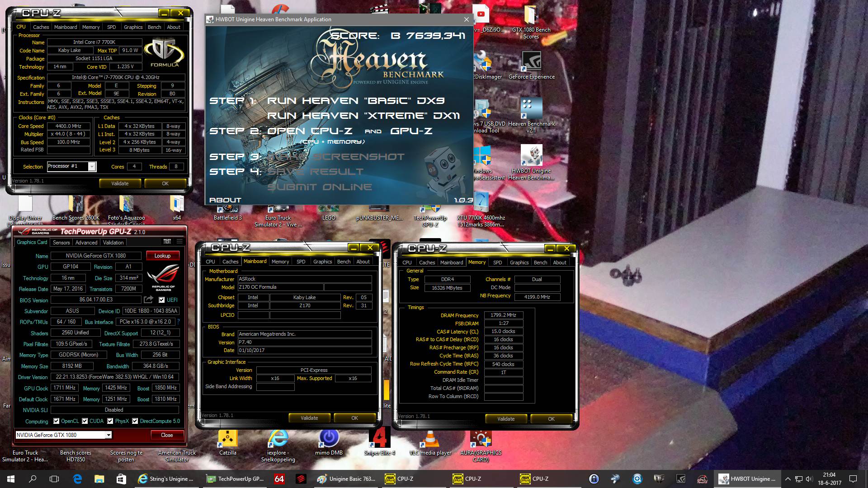Image resolution: width=868 pixels, height=488 pixels.
Task: Switch to Unigine Basic 763 taskbar item
Action: tap(346, 479)
